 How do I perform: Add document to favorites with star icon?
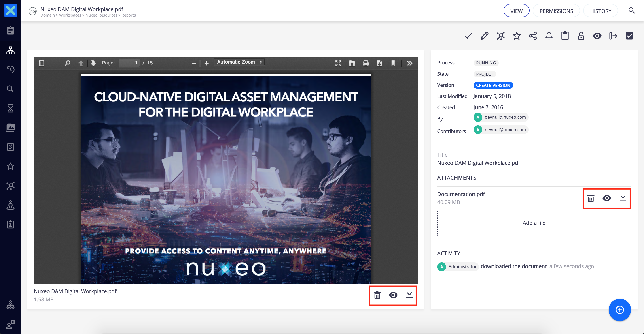point(517,36)
